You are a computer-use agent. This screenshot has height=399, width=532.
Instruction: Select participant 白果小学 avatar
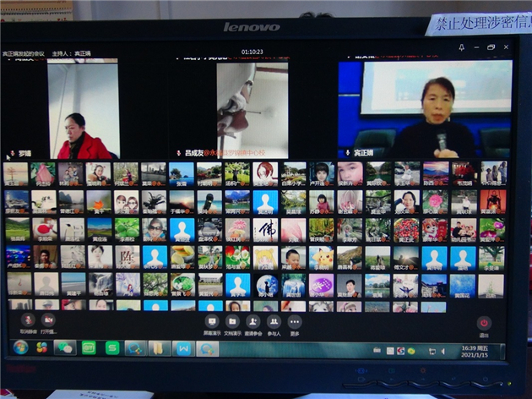click(294, 174)
